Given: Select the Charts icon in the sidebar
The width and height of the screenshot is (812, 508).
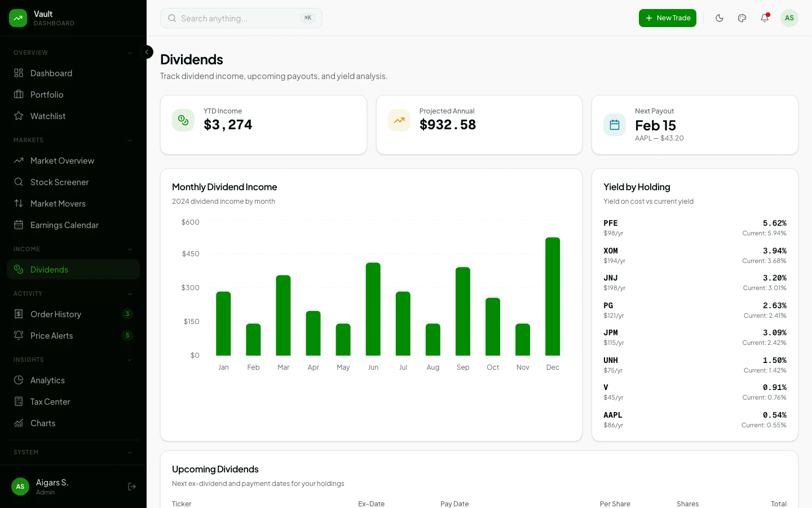Looking at the screenshot, I should coord(20,423).
